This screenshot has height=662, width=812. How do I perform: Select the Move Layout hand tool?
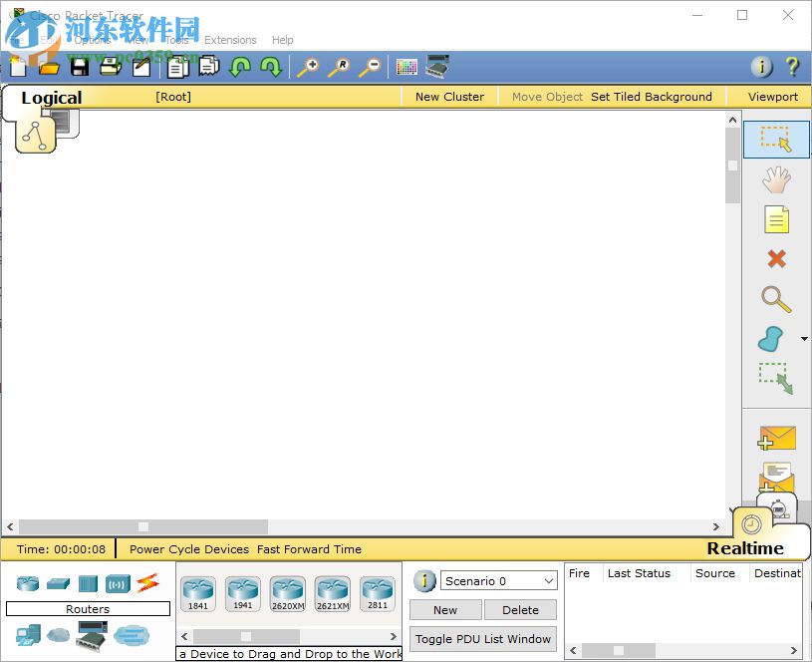tap(776, 179)
